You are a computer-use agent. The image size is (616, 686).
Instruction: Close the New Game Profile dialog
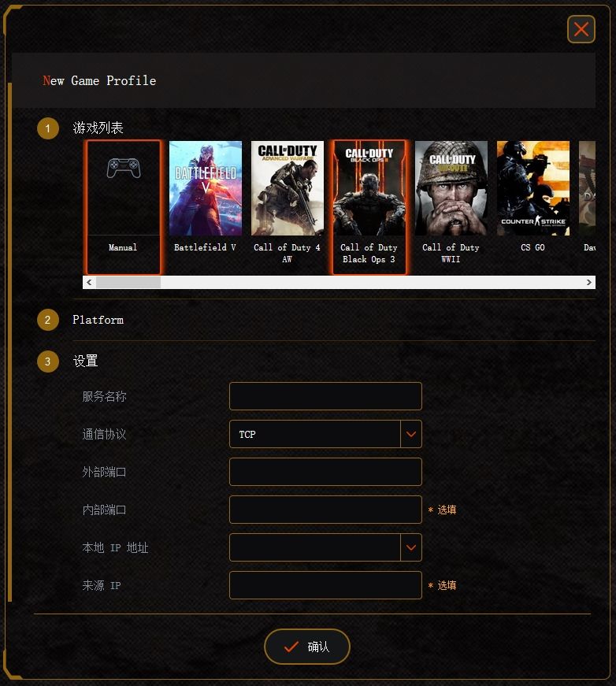click(581, 29)
